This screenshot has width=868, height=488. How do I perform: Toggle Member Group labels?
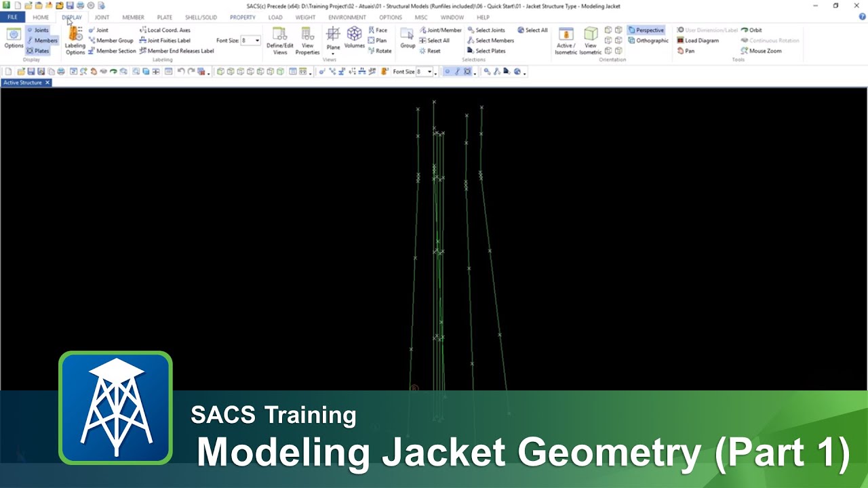click(x=111, y=40)
